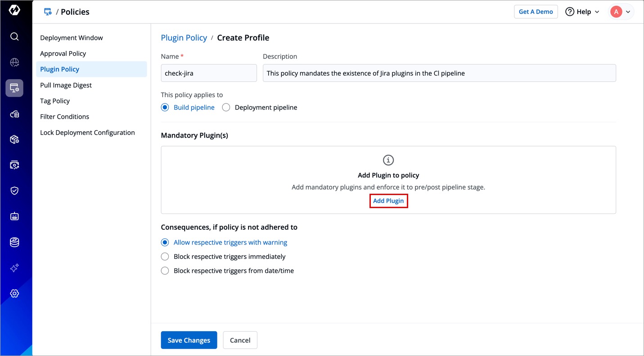This screenshot has width=644, height=356.
Task: Open the user avatar account dropdown
Action: click(621, 12)
